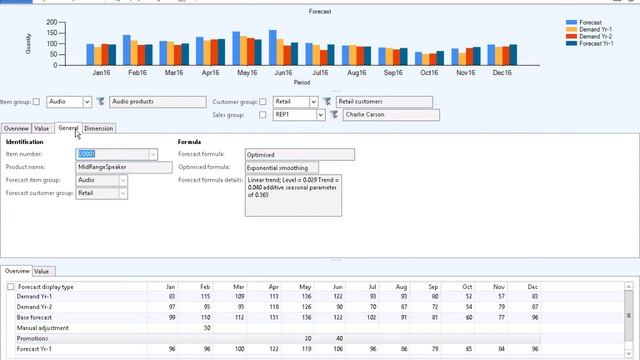The image size is (640, 360).
Task: Toggle the Customer group checkbox
Action: pyautogui.click(x=263, y=102)
